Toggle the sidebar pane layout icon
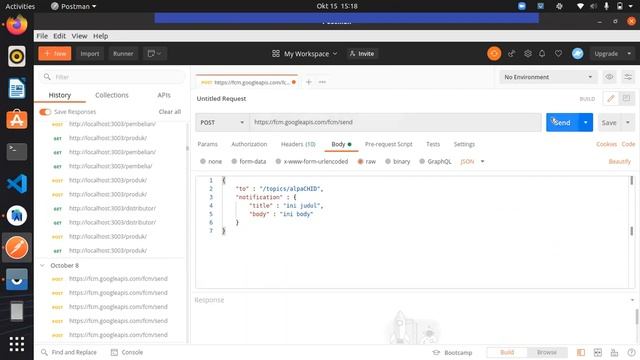 click(580, 352)
